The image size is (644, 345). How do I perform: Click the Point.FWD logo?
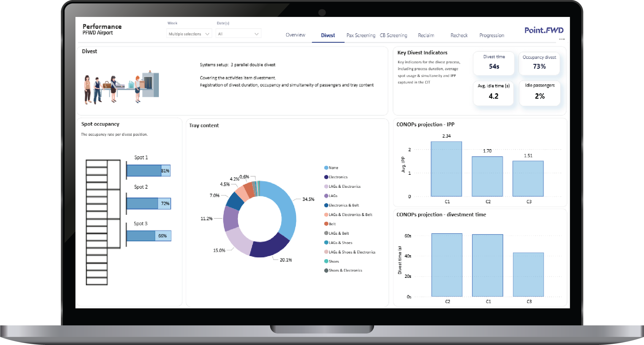click(x=544, y=30)
